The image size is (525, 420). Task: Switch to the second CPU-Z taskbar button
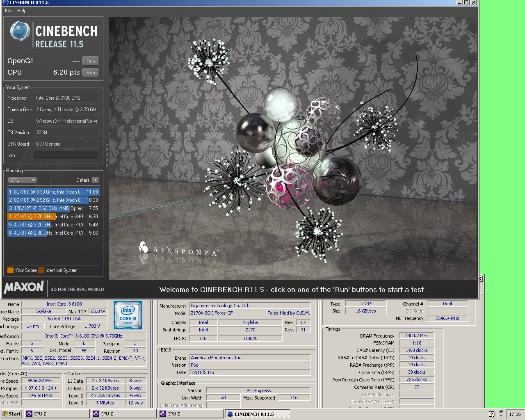[x=124, y=414]
